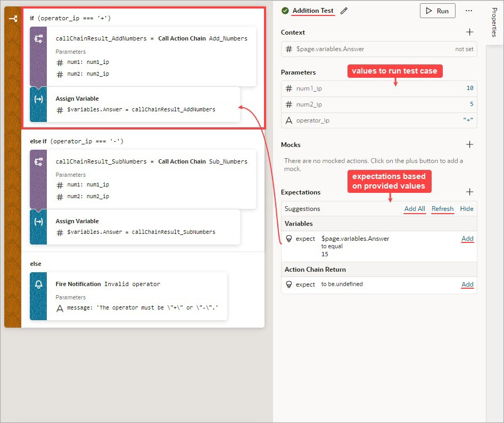Click the Variables suggestions heading
The width and height of the screenshot is (504, 423).
click(299, 224)
